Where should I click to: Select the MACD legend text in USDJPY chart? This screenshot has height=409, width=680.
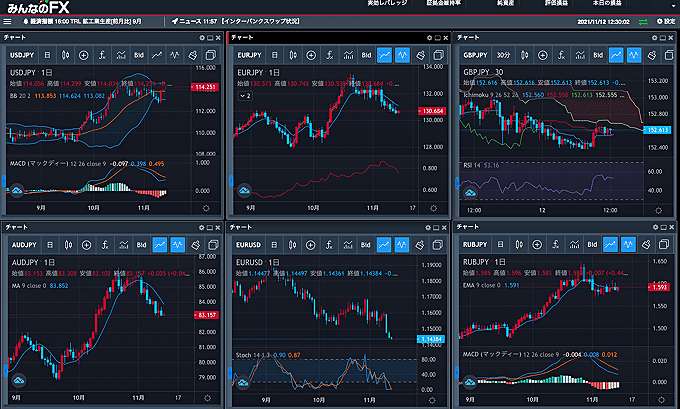click(x=58, y=164)
